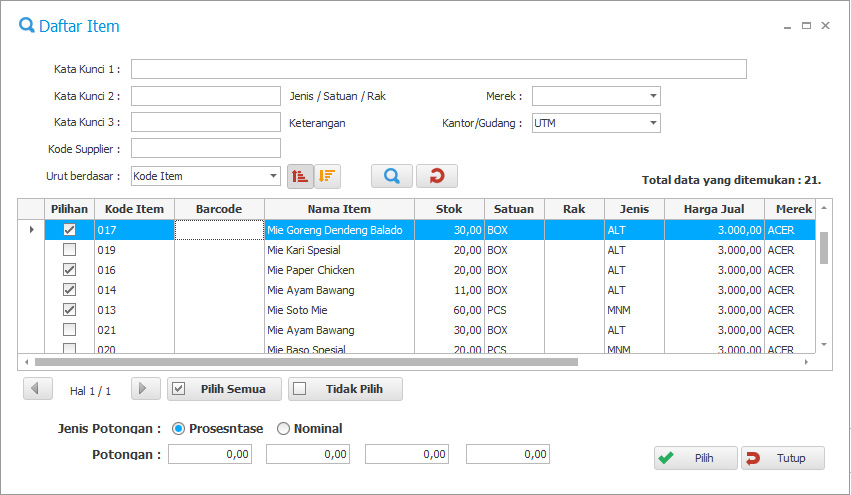This screenshot has height=495, width=851.
Task: Sort by Nama Item column header
Action: [x=339, y=209]
